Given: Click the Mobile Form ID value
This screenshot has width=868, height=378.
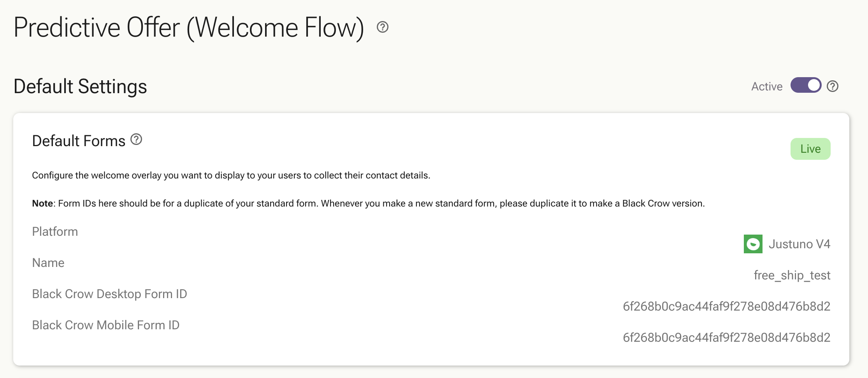Looking at the screenshot, I should tap(727, 337).
